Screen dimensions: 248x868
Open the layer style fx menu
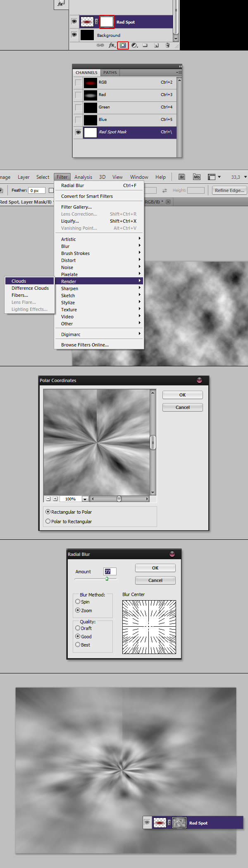(112, 45)
